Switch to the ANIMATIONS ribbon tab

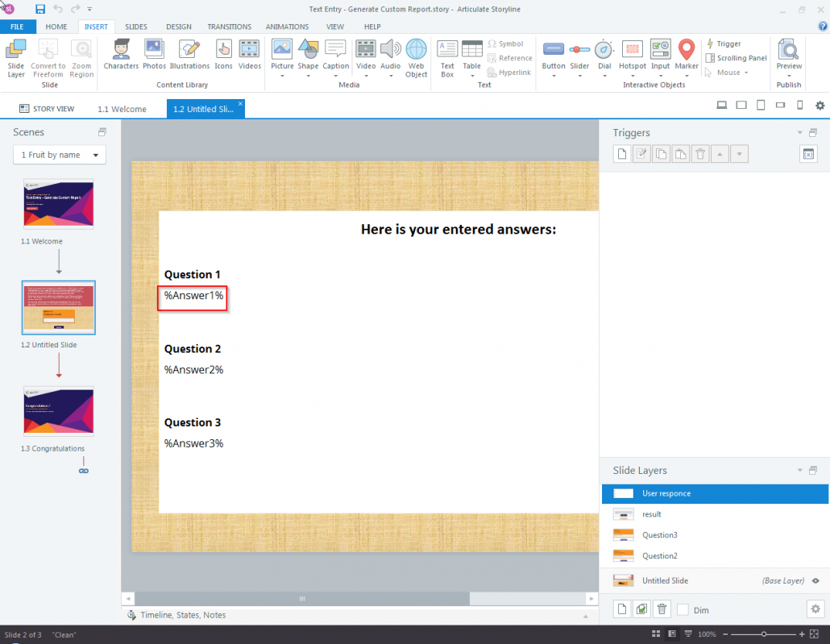[x=287, y=26]
